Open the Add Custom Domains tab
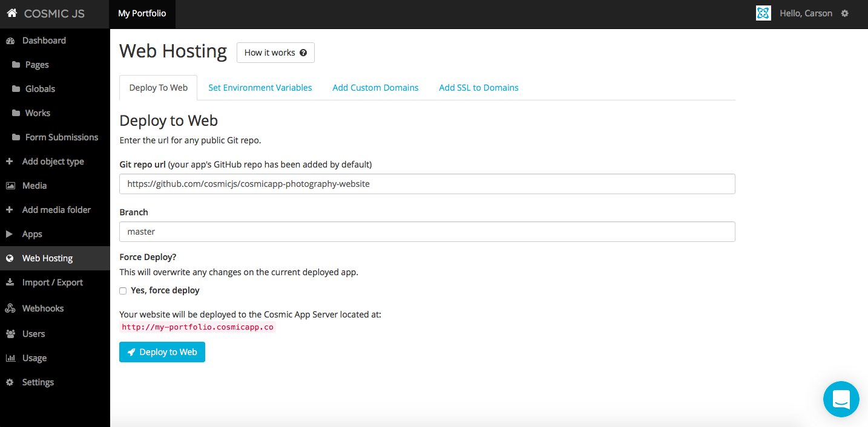The width and height of the screenshot is (868, 427). pyautogui.click(x=375, y=88)
